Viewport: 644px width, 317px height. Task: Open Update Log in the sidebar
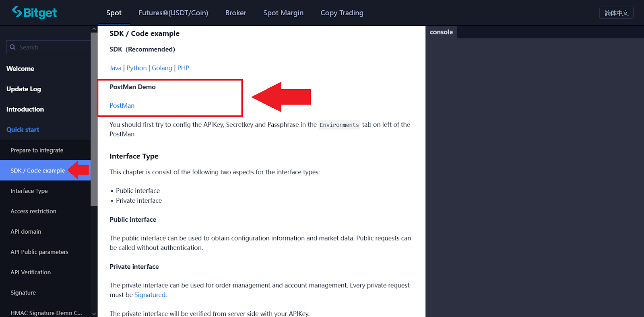[24, 89]
